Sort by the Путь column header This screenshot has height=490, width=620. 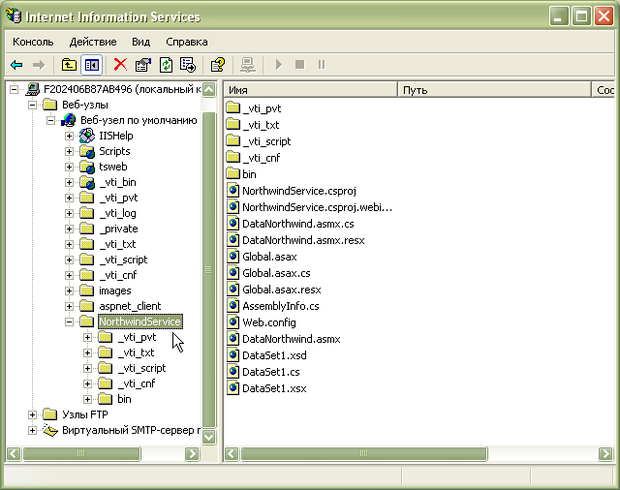(495, 90)
